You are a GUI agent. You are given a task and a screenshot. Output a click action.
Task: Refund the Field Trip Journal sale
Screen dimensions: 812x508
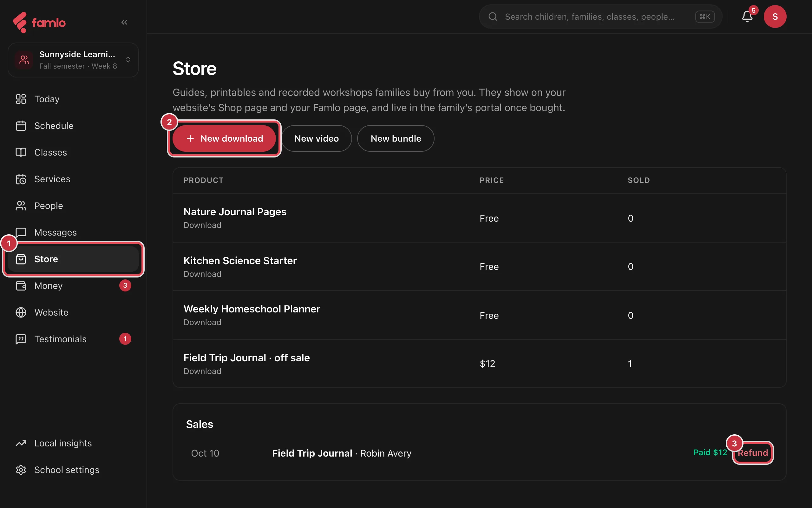point(753,452)
